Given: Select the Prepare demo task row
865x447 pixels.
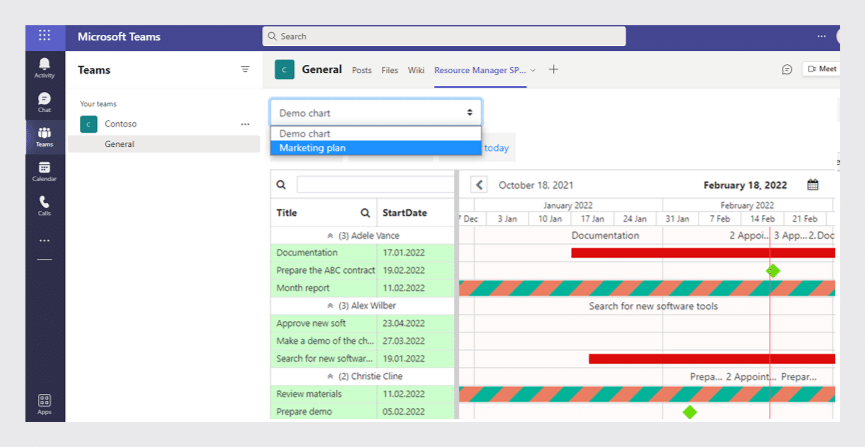Looking at the screenshot, I should pyautogui.click(x=362, y=412).
